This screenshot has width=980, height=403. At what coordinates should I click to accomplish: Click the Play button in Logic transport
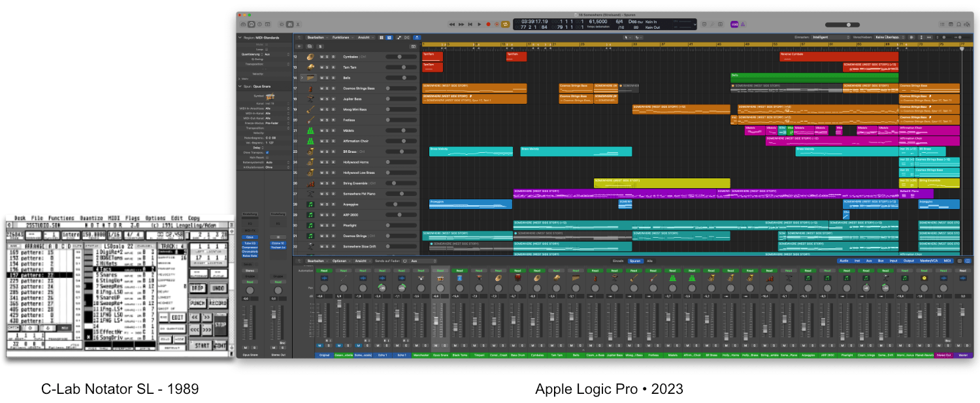point(480,24)
